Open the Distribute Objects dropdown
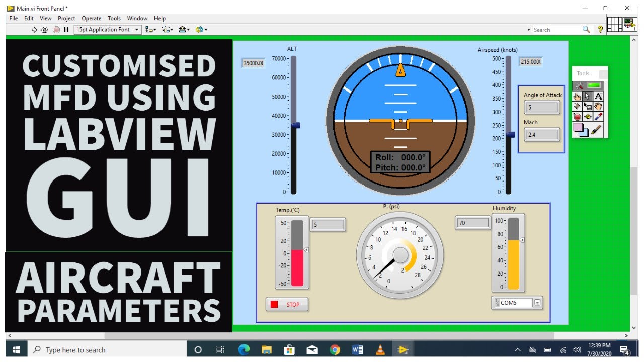The image size is (644, 362). tap(167, 30)
